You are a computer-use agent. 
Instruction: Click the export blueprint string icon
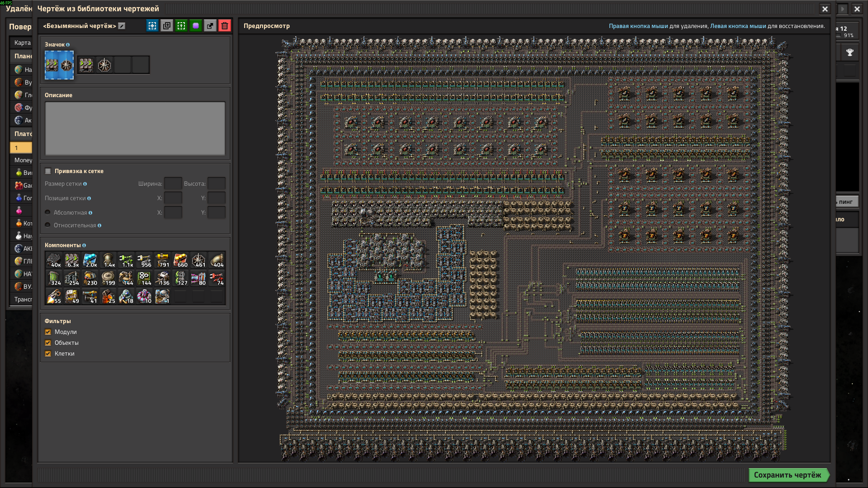pyautogui.click(x=210, y=26)
